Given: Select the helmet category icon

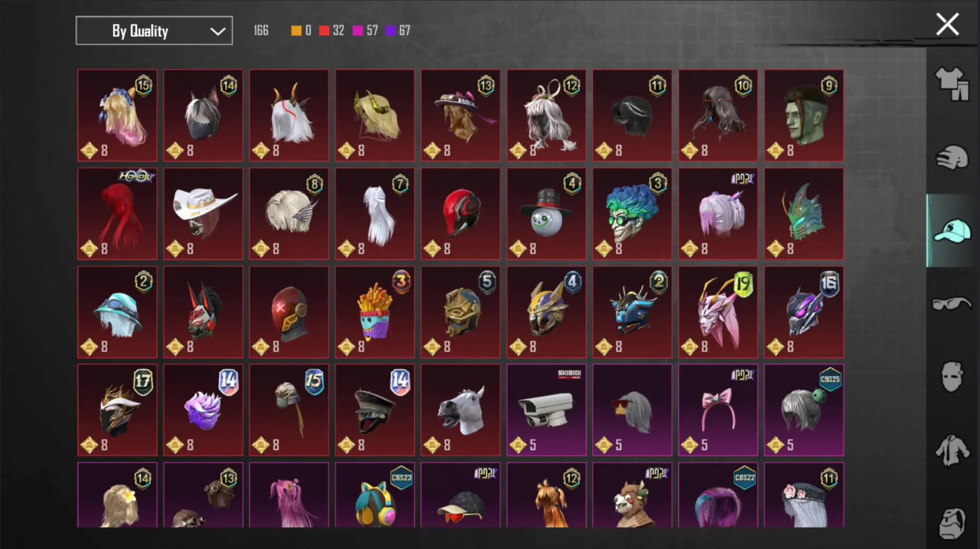Looking at the screenshot, I should point(952,158).
